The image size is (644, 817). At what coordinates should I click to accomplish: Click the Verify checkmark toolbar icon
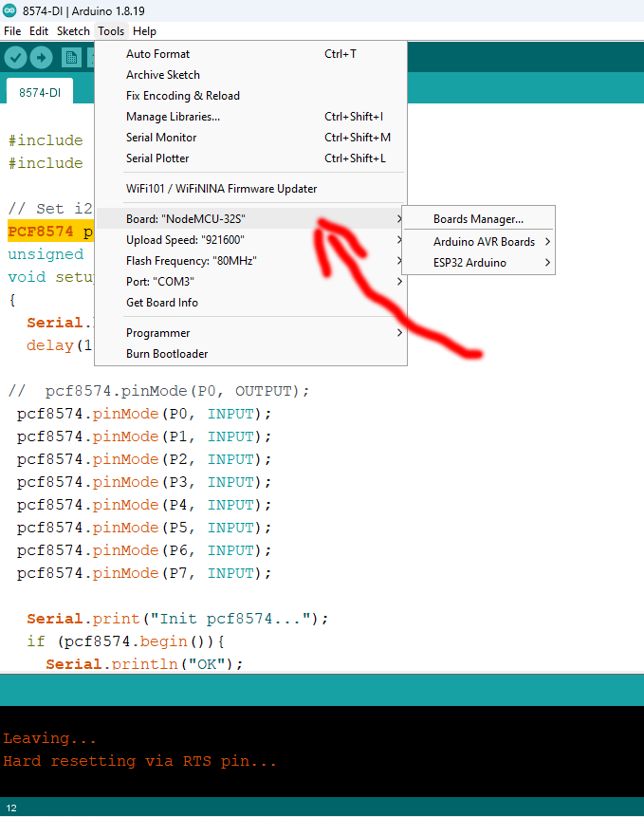[x=15, y=58]
